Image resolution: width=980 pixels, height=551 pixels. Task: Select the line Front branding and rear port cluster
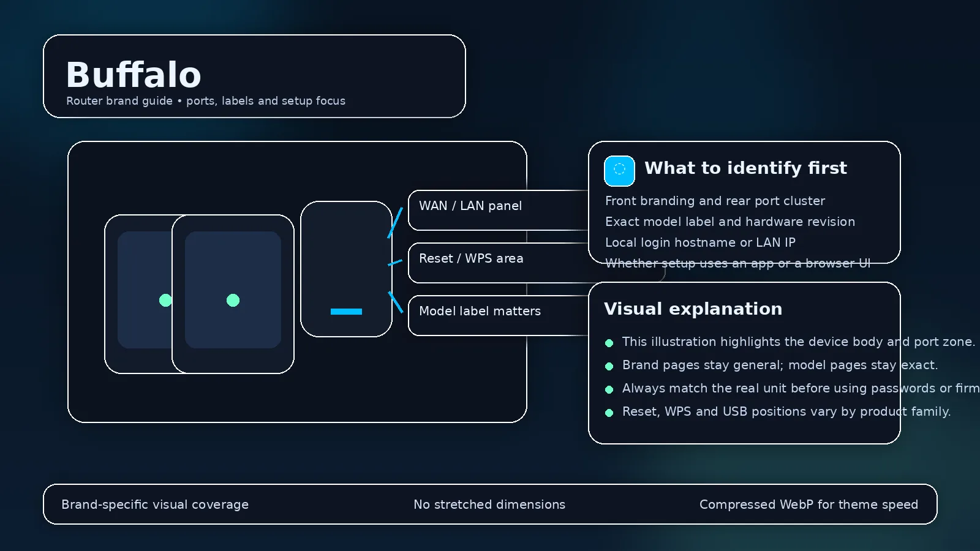click(715, 201)
